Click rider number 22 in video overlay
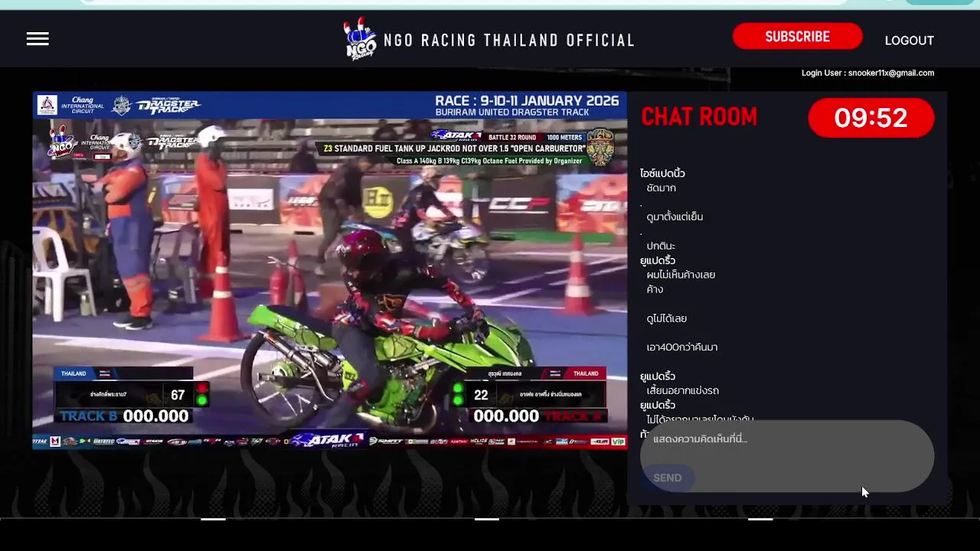 click(x=481, y=395)
